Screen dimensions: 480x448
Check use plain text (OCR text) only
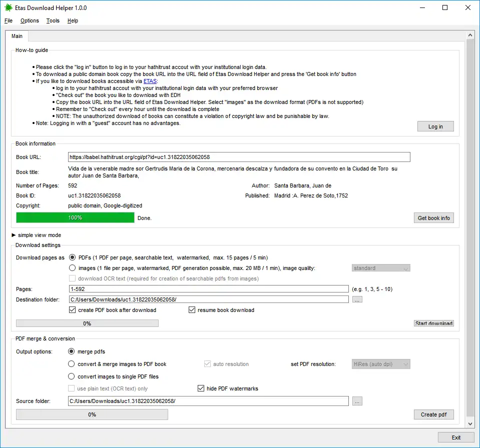tap(72, 388)
